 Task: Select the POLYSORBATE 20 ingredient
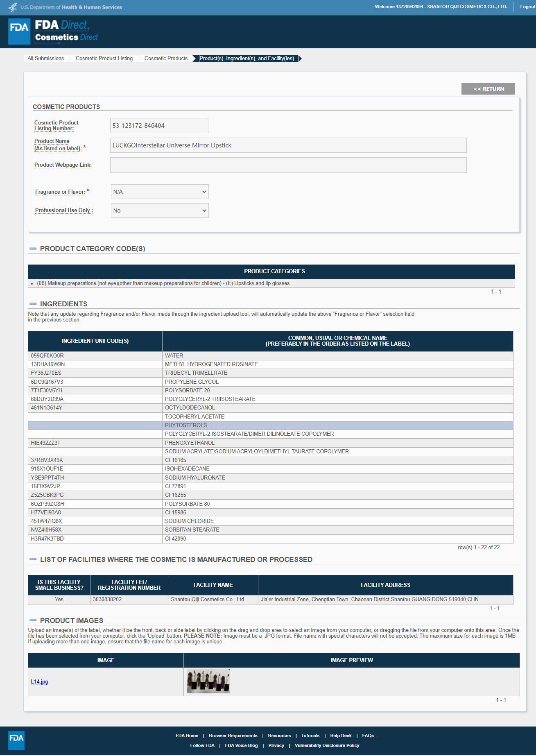(x=270, y=390)
